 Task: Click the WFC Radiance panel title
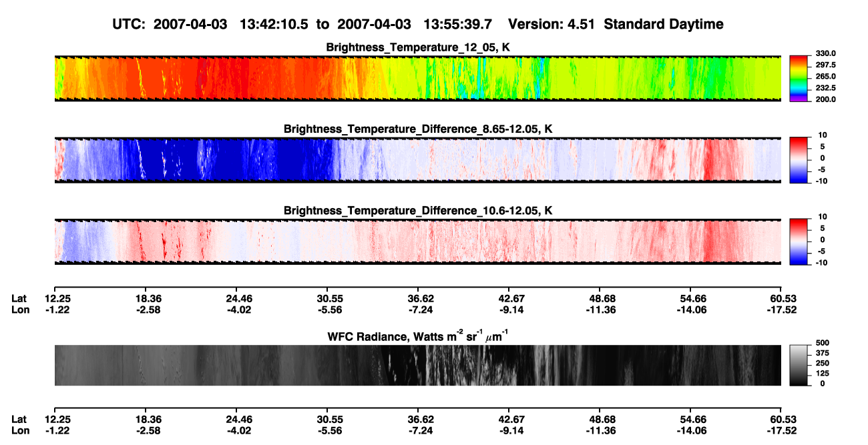point(418,336)
